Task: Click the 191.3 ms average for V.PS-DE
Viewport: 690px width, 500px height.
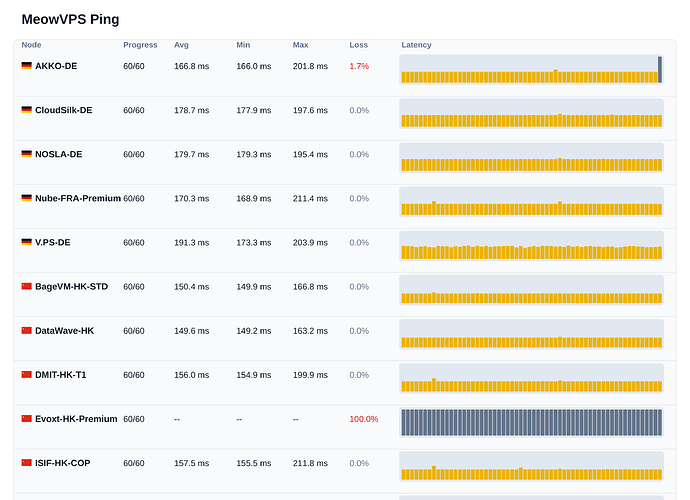Action: tap(191, 243)
